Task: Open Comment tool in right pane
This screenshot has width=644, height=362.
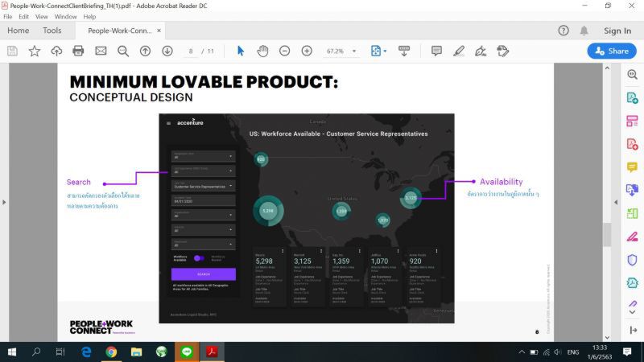Action: 633,167
